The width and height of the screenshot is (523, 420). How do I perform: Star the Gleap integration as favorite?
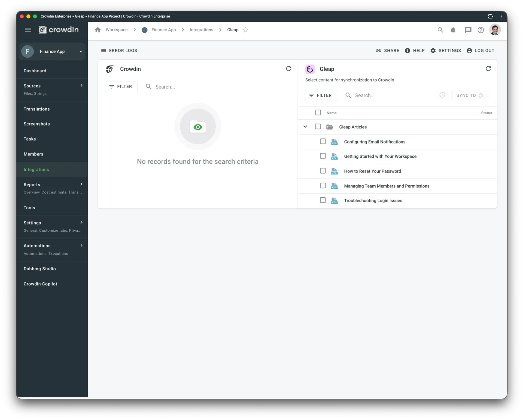245,30
